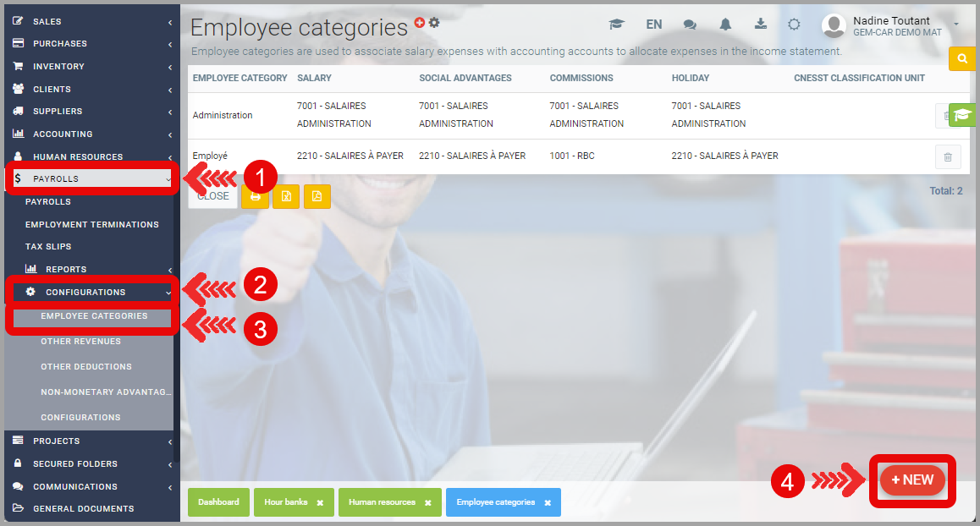Open Tax Slips from the Payrolls menu

point(48,247)
